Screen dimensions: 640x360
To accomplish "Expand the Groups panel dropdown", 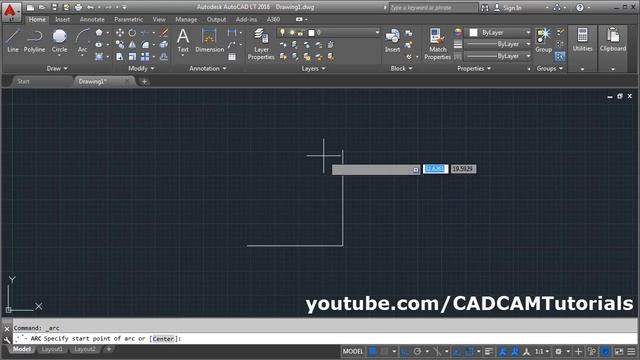I will [x=550, y=69].
